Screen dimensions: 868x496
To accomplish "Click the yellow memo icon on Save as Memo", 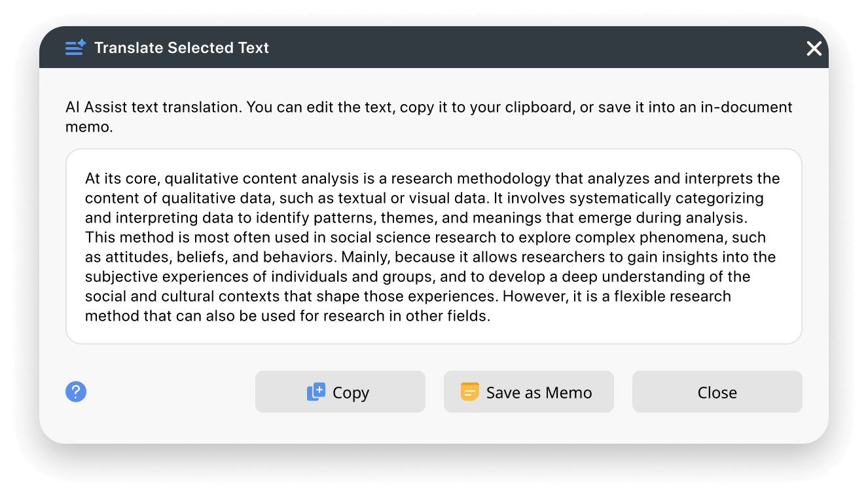I will click(x=469, y=391).
